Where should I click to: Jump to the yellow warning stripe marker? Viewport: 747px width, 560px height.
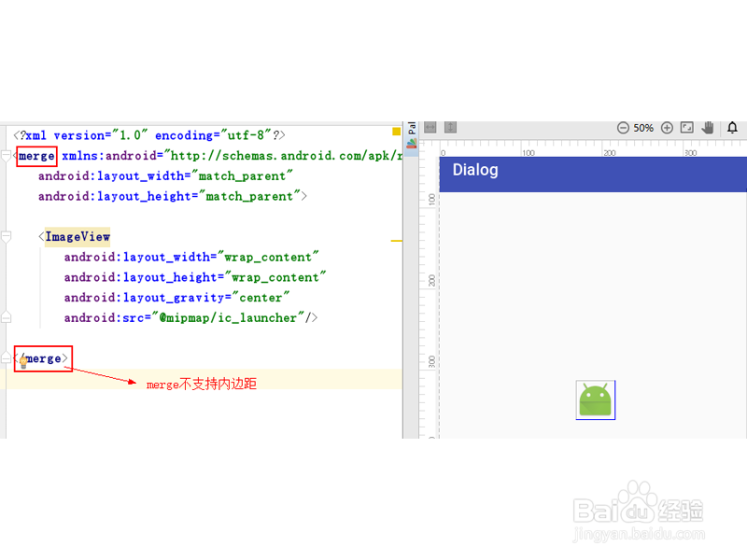click(396, 241)
